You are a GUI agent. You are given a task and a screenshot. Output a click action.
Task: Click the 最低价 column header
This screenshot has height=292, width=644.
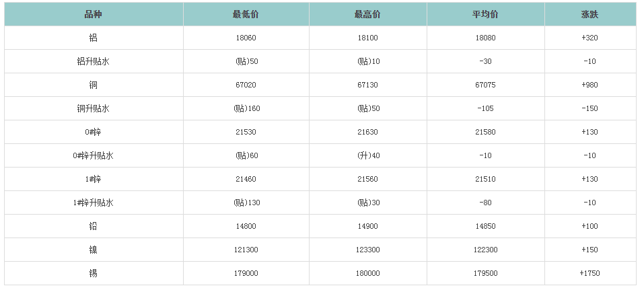pos(246,14)
